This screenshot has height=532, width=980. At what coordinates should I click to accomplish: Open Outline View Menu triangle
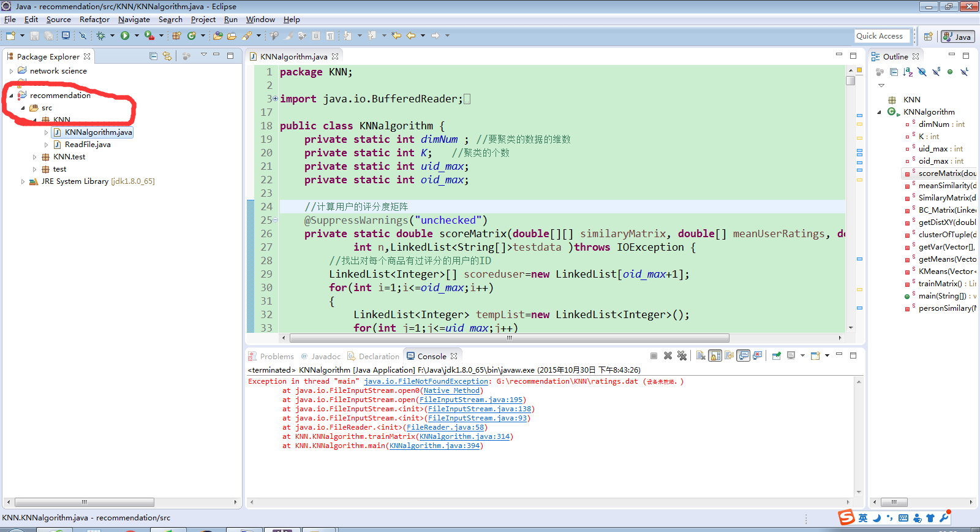tap(881, 85)
